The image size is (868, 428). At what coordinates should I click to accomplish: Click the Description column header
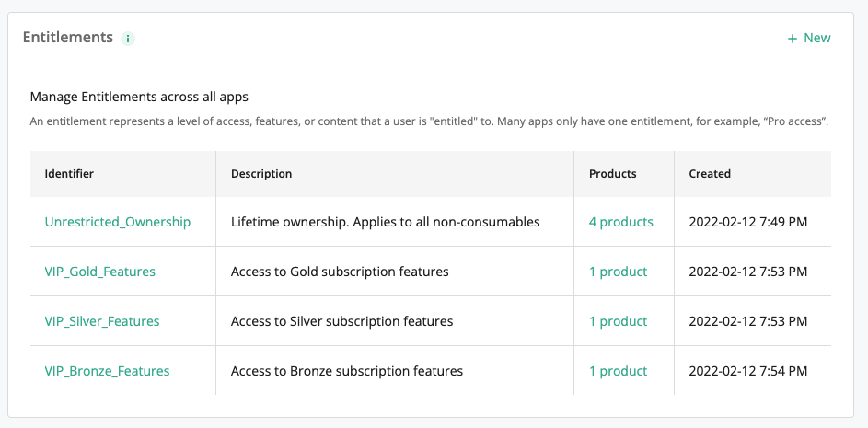261,173
